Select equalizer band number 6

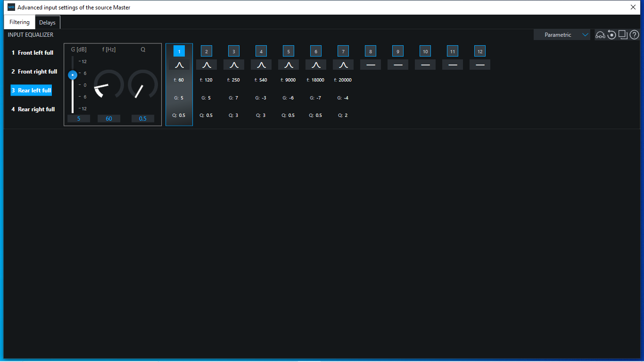tap(316, 51)
